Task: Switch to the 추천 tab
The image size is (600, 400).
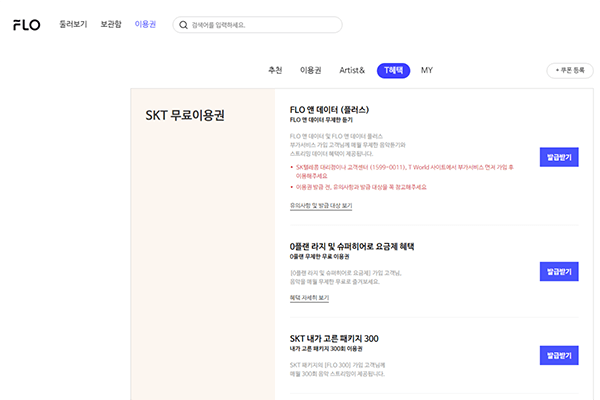Action: pos(275,70)
